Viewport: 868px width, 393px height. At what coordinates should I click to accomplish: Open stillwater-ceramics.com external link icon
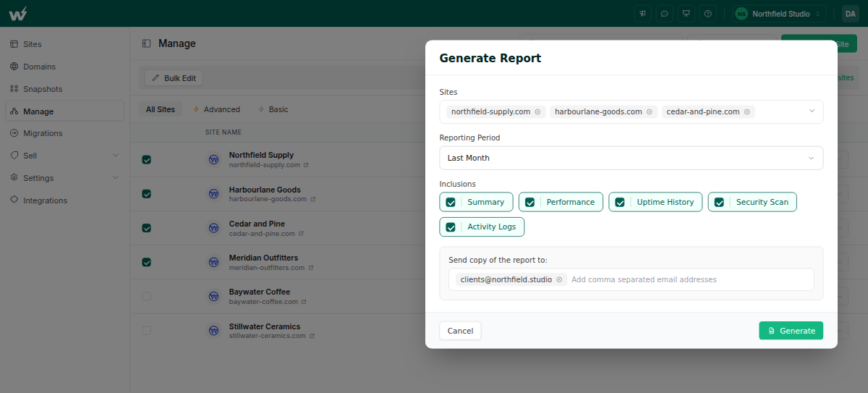312,336
